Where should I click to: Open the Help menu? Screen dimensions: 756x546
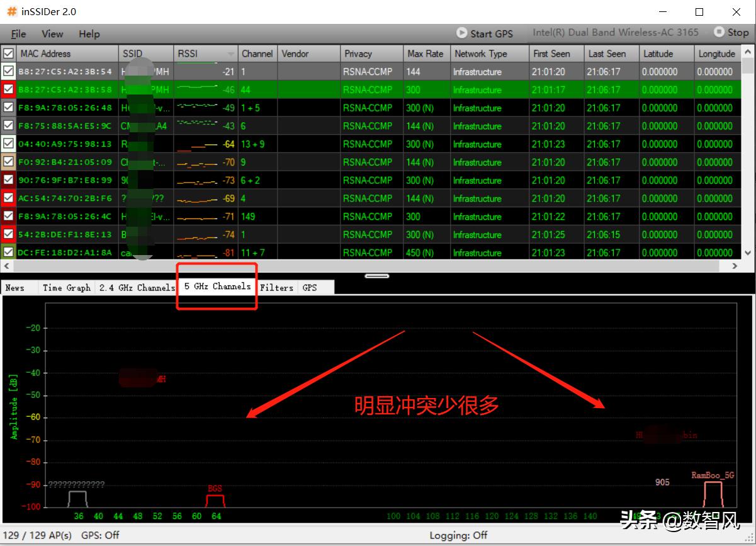[89, 33]
